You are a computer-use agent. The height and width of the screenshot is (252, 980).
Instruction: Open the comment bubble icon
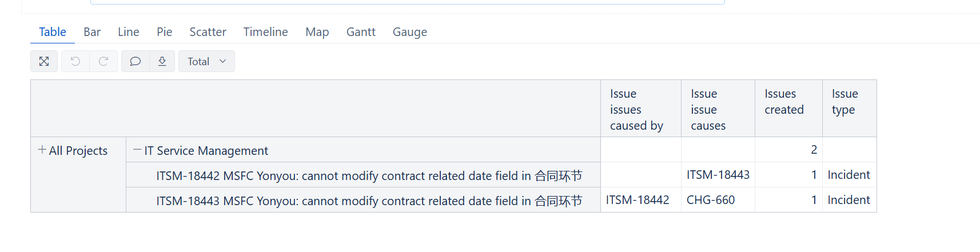[136, 61]
